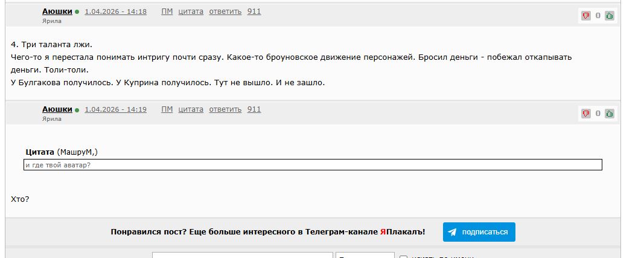644x258 pixels.
Task: Upvote the 14:19 post by Аюшки
Action: click(609, 114)
